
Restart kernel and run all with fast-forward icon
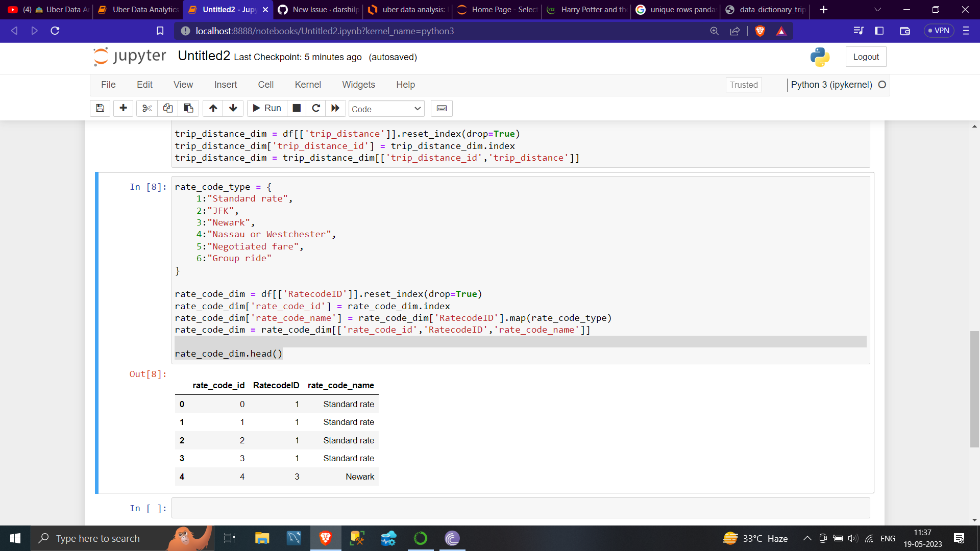[335, 108]
